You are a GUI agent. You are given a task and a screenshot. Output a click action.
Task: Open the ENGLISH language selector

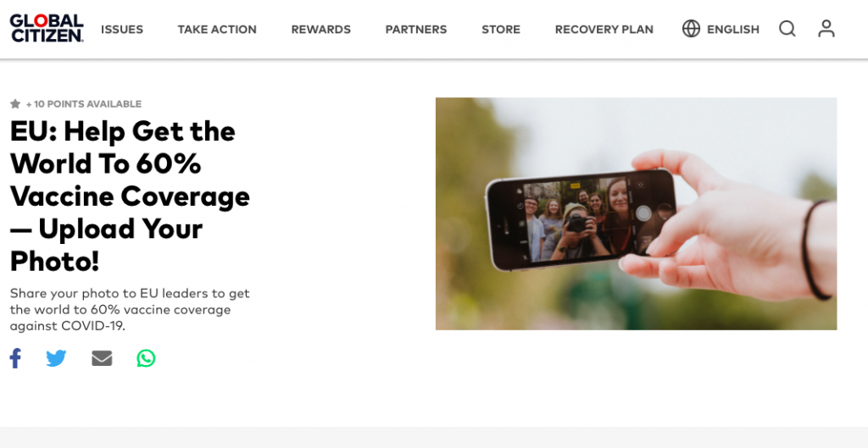click(x=733, y=30)
